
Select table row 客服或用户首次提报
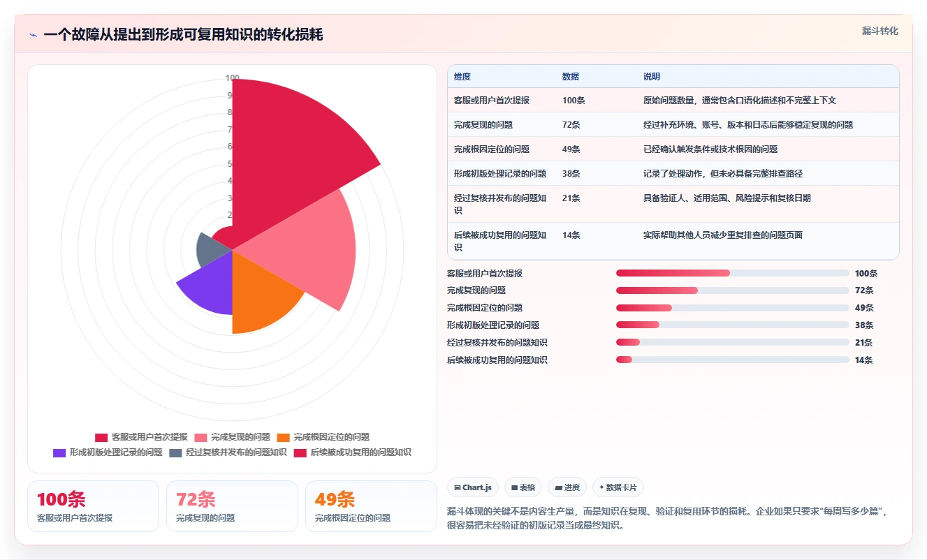(673, 101)
